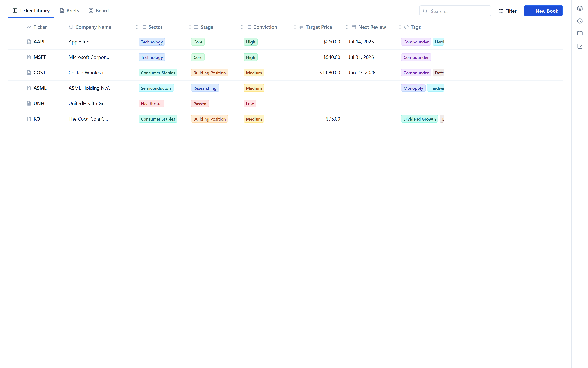Click the Sector column drag handle

click(137, 27)
